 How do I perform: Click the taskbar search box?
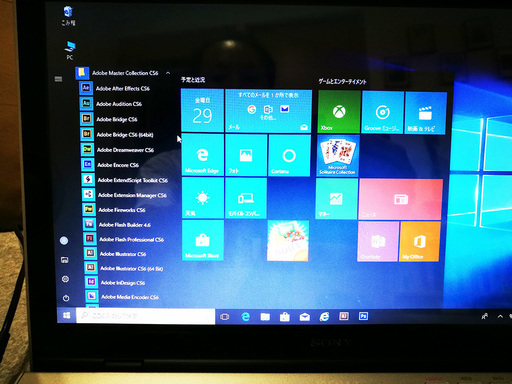pyautogui.click(x=146, y=316)
